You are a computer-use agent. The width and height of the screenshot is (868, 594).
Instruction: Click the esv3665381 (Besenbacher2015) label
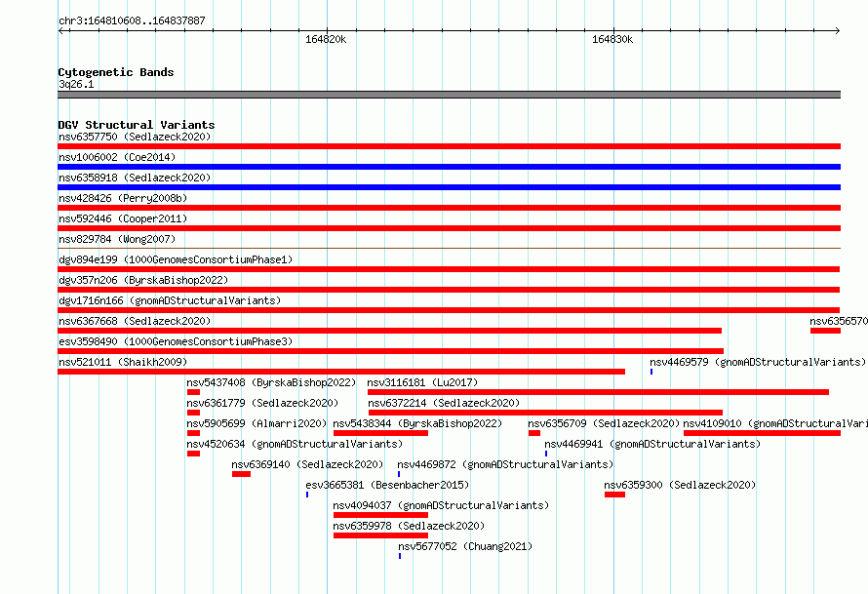click(x=387, y=485)
